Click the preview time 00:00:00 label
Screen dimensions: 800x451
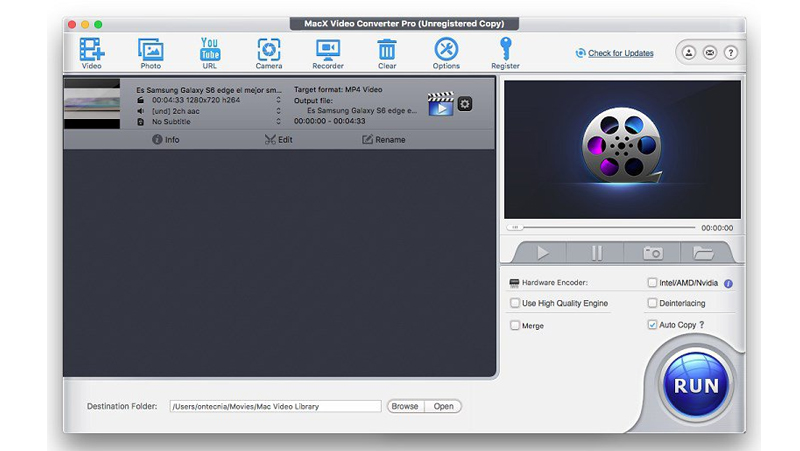(x=717, y=228)
